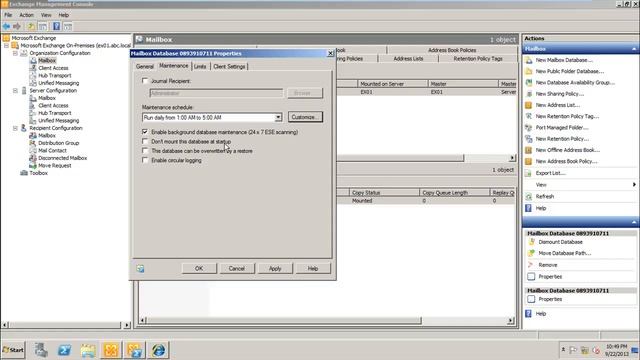The width and height of the screenshot is (640, 360).
Task: Click the Up one level toolbar icon
Action: point(31,27)
